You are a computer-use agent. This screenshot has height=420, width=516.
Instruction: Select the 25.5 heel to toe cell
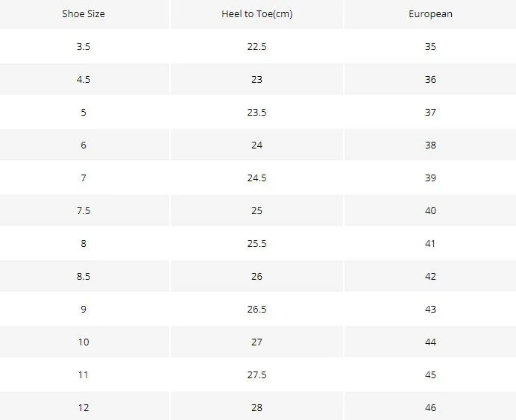[257, 243]
